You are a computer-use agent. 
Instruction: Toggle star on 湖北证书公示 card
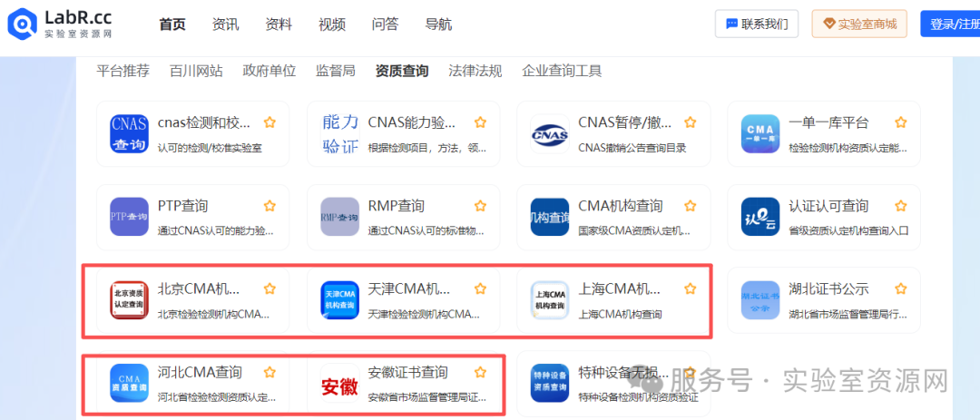(x=900, y=289)
